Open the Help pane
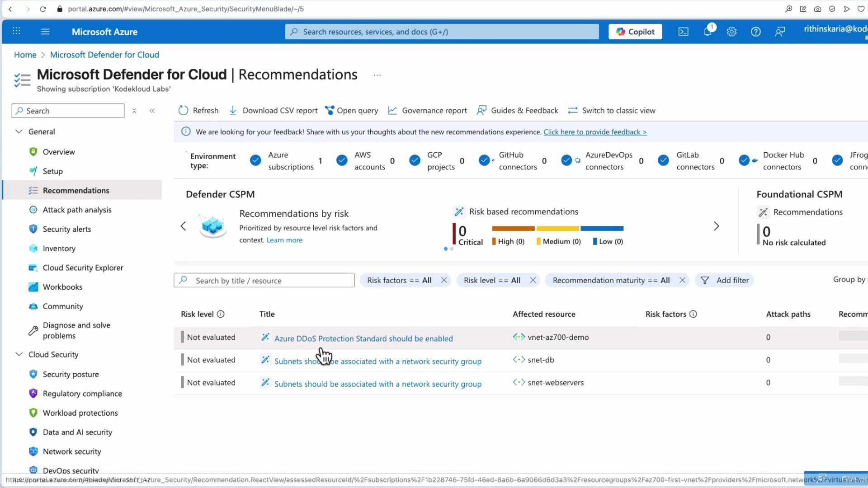The width and height of the screenshot is (868, 488). pos(756,32)
